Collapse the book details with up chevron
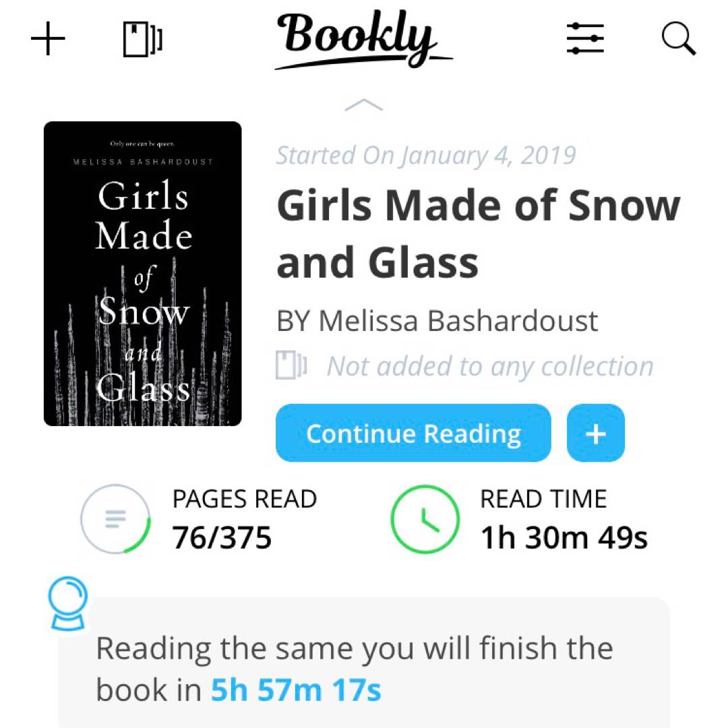This screenshot has height=728, width=728. click(x=363, y=105)
